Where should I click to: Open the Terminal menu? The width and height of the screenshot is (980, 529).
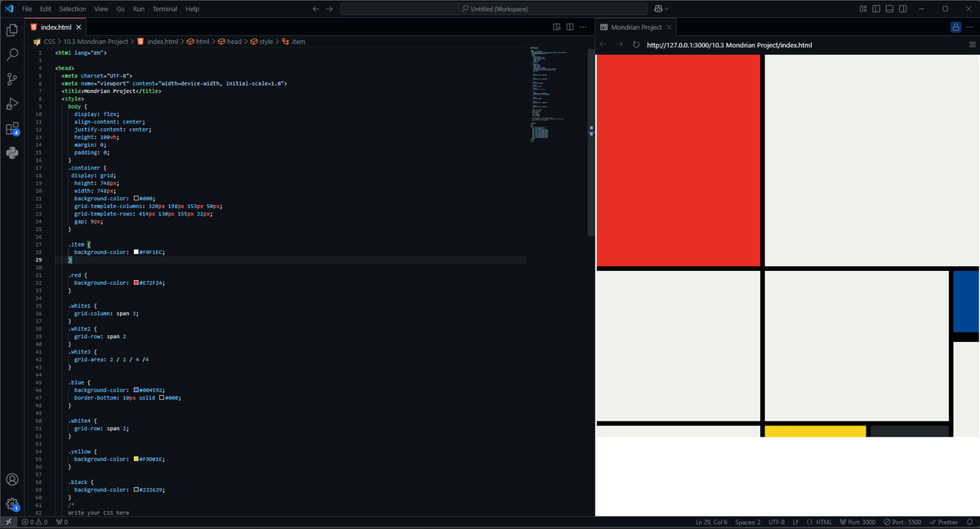click(x=165, y=8)
